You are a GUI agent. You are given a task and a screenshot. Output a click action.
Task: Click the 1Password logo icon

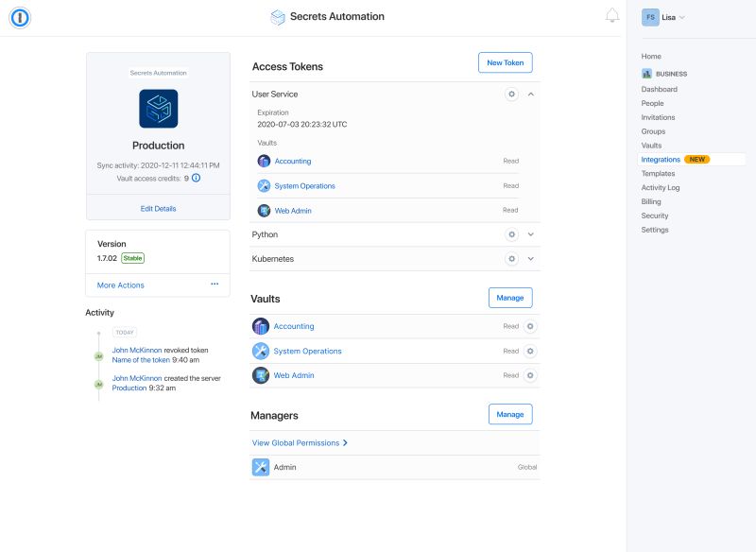click(20, 18)
